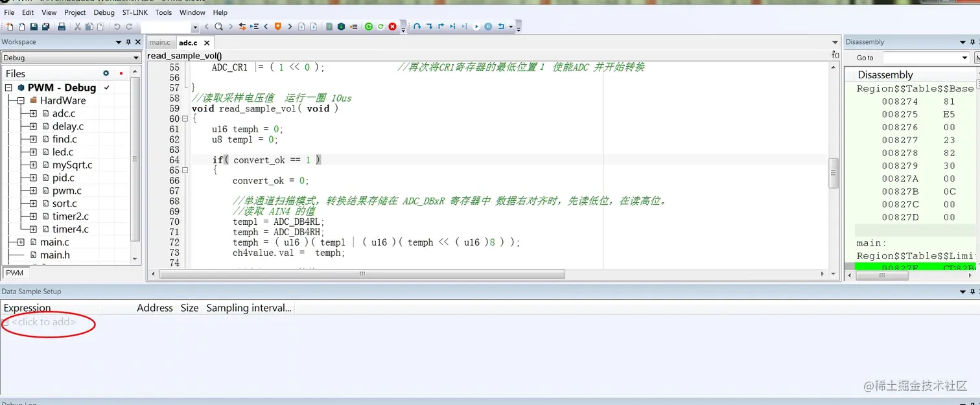Image resolution: width=980 pixels, height=405 pixels.
Task: Open the Disassembly Go to dropdown
Action: pos(964,58)
